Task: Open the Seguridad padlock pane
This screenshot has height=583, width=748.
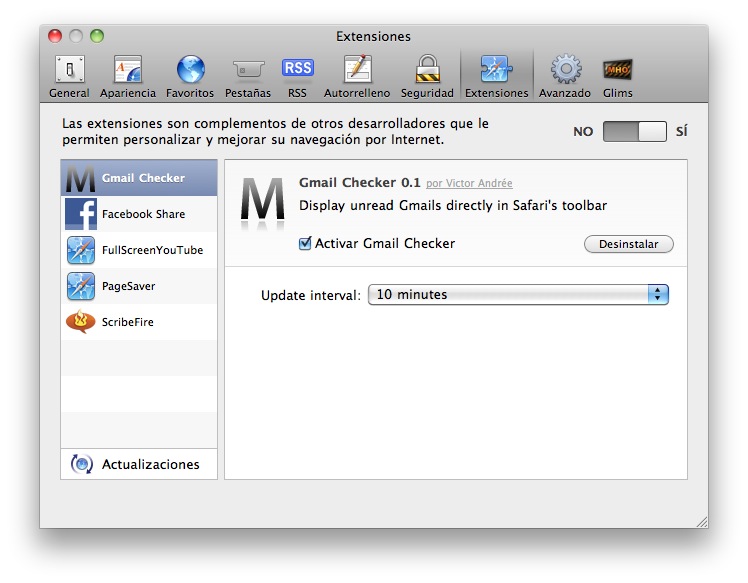Action: pyautogui.click(x=427, y=76)
